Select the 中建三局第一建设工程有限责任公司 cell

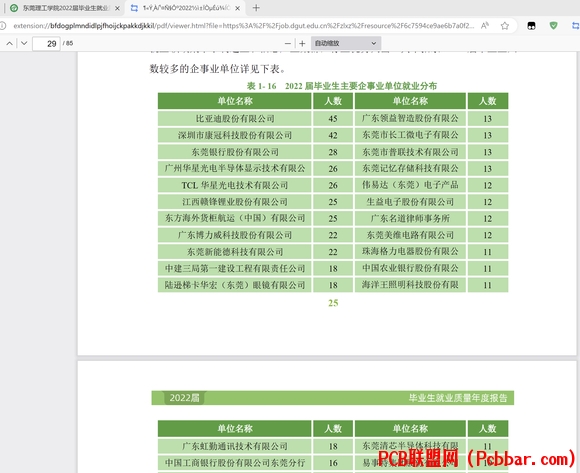click(235, 268)
